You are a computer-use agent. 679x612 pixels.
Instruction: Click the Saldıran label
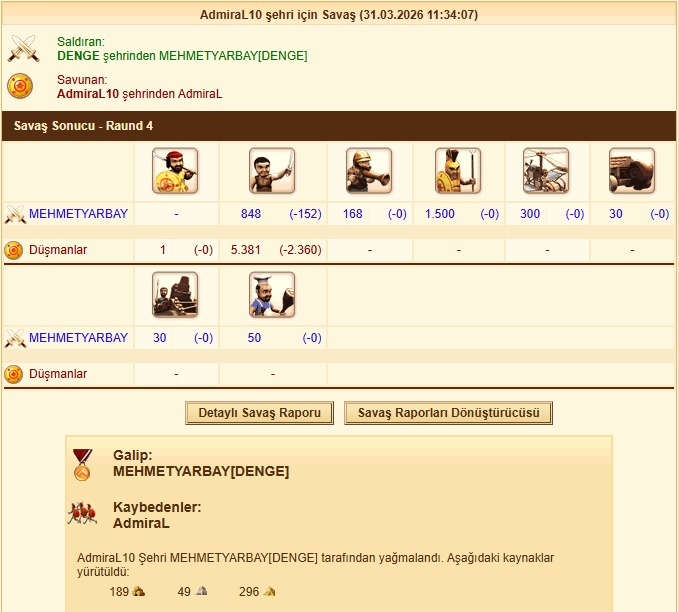tap(81, 42)
